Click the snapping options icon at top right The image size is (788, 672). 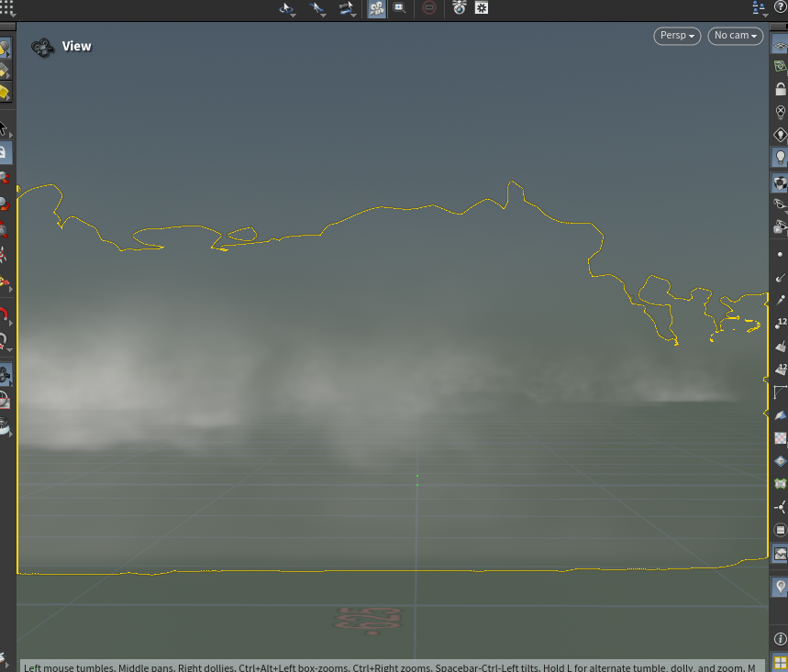click(759, 8)
